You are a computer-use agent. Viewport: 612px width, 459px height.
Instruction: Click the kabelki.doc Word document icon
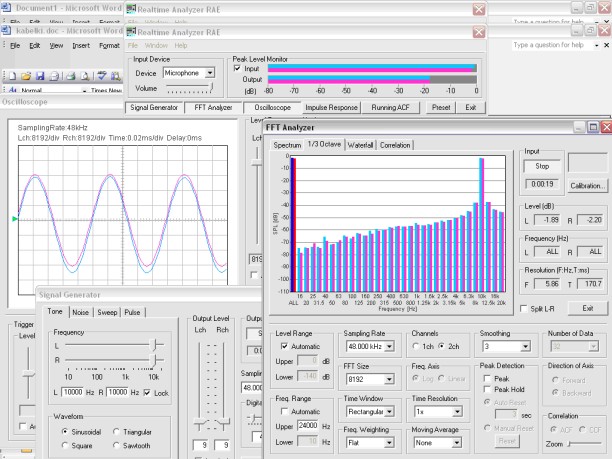click(6, 30)
